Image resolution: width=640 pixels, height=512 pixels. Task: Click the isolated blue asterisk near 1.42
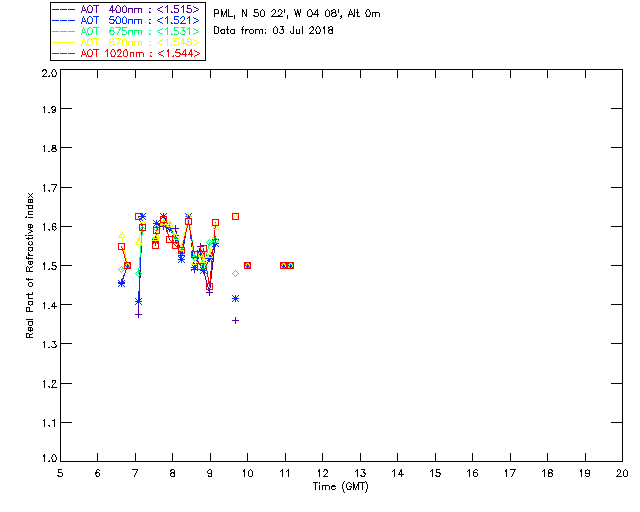pyautogui.click(x=236, y=299)
